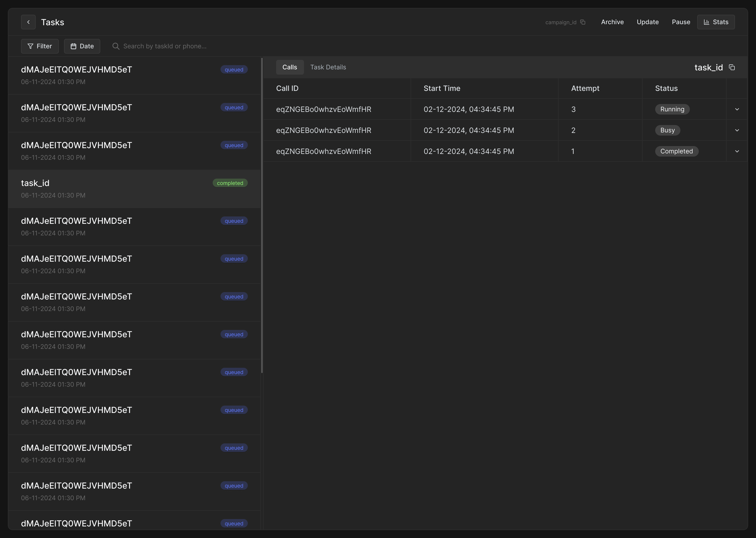
Task: Copy task_id with the copy icon
Action: pyautogui.click(x=732, y=68)
